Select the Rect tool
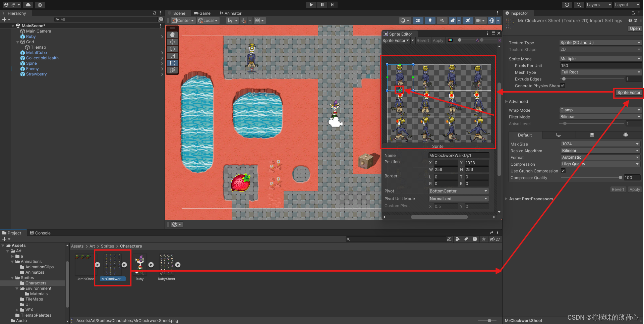Screen dimensions: 644x324 [172, 63]
